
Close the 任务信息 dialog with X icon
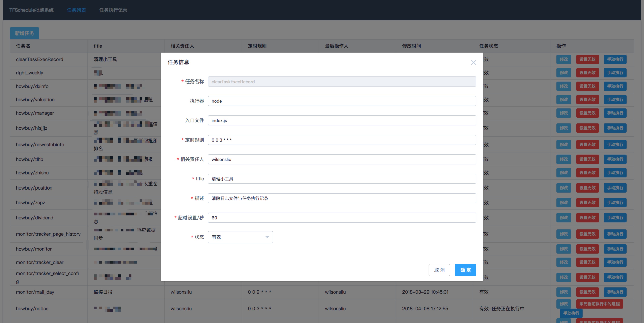pos(473,62)
